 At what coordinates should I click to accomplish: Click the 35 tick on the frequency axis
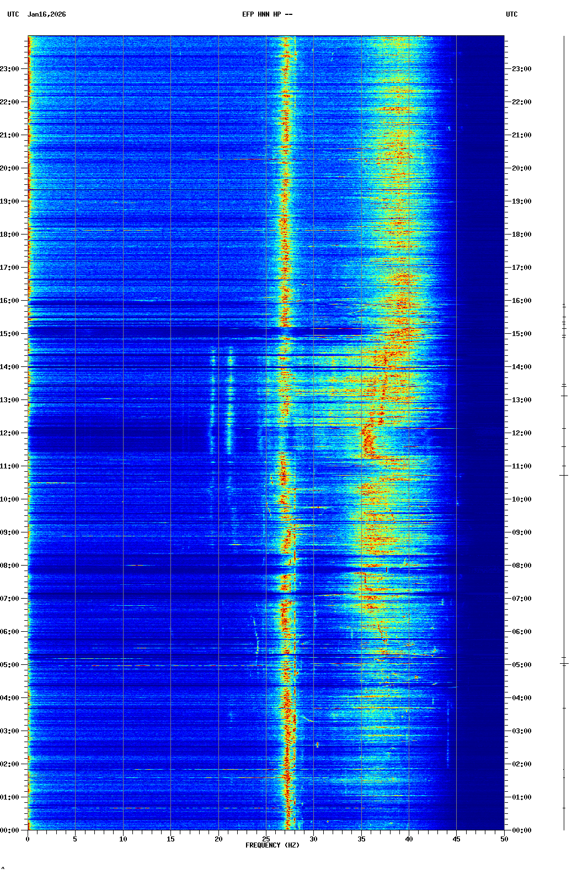tap(361, 839)
